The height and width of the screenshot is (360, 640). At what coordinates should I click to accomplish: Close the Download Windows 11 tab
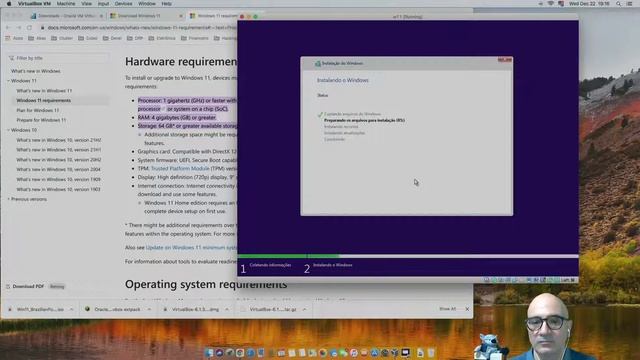(181, 16)
